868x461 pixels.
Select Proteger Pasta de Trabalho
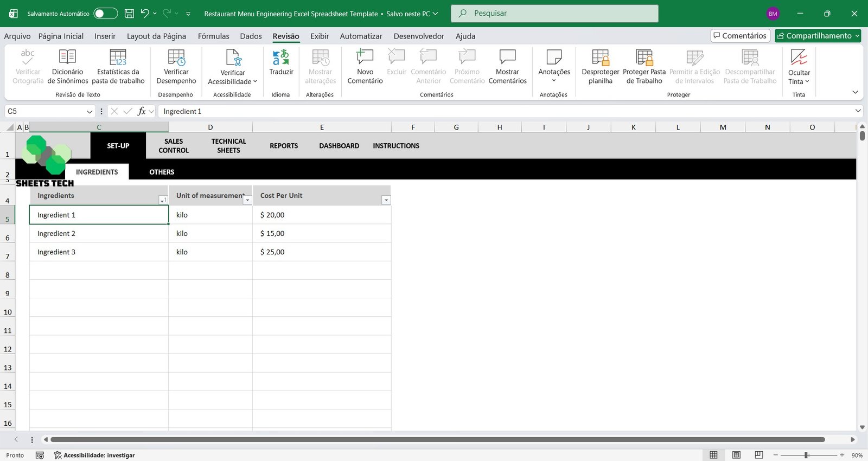click(644, 66)
